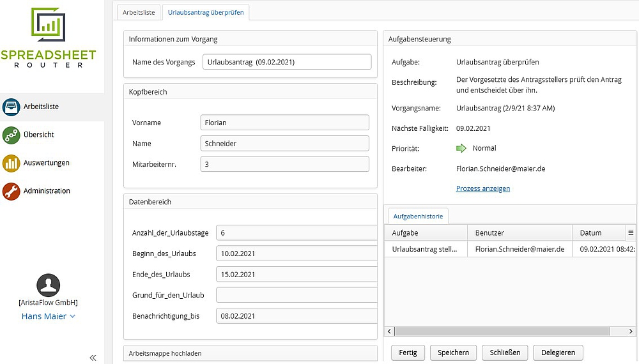This screenshot has width=639, height=364.
Task: Click the Delegieren button
Action: click(558, 353)
